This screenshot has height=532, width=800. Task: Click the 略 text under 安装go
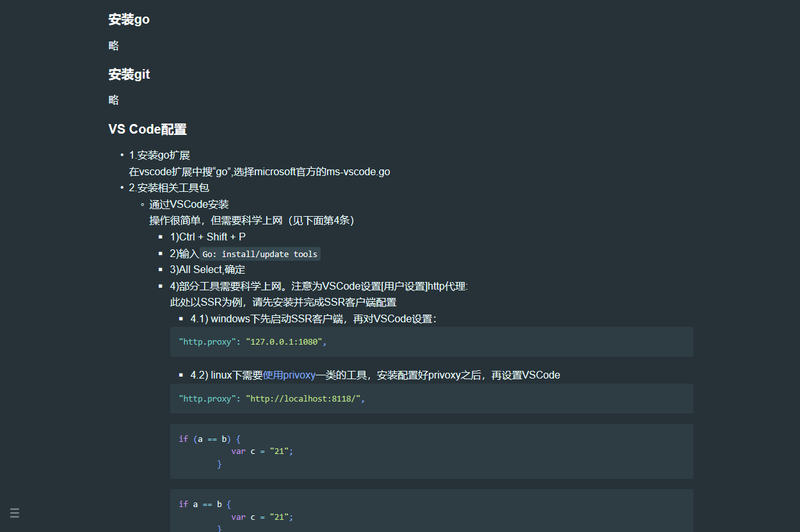coord(114,46)
